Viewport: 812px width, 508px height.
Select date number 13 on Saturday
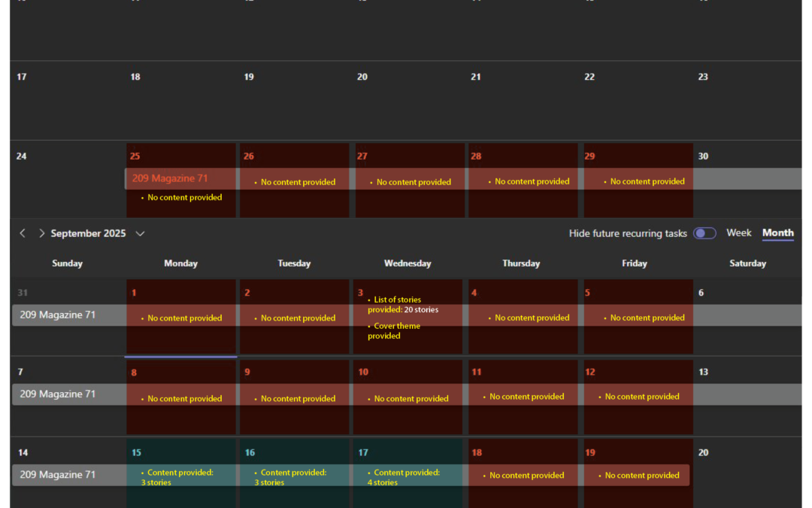coord(704,372)
